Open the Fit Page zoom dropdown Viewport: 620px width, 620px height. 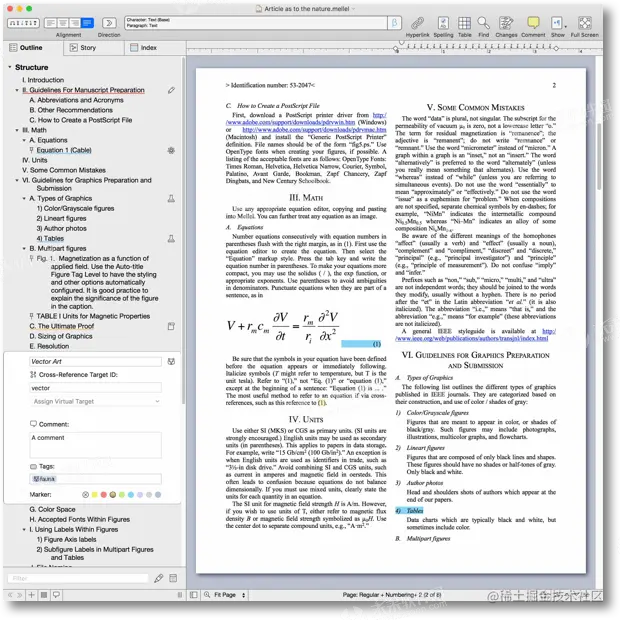(x=229, y=595)
